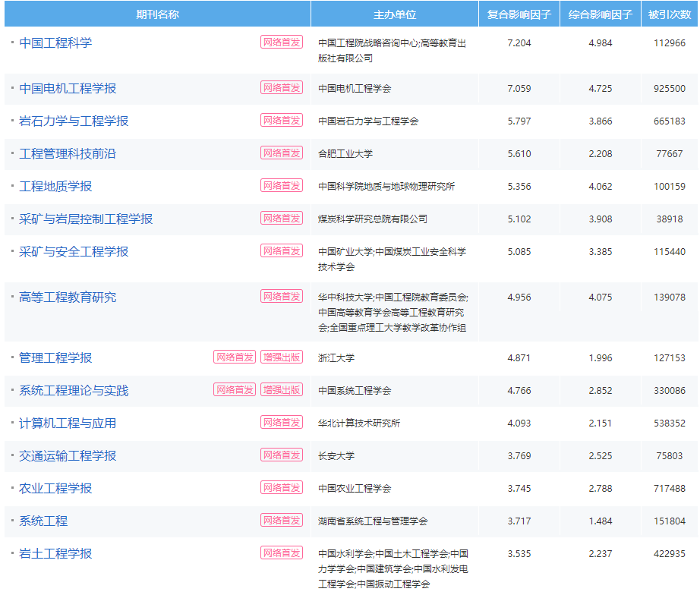Click the 主办单位 column header
The image size is (700, 595).
click(x=395, y=14)
